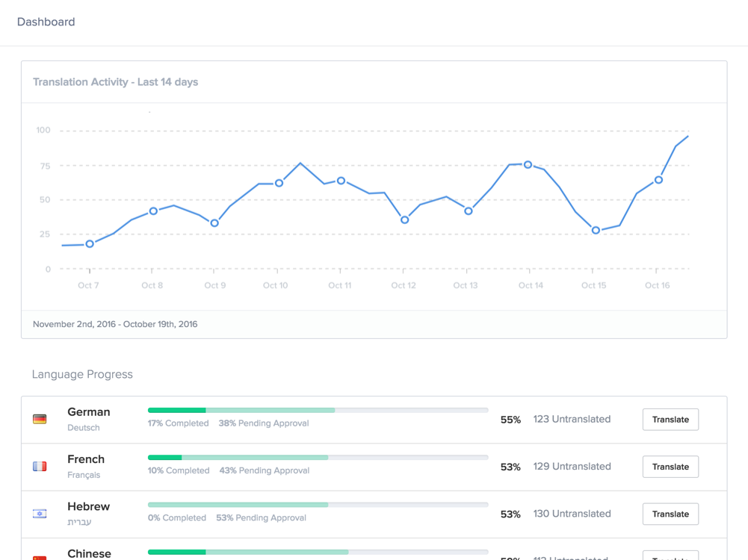Click the Translation Activity panel header
Screen dimensions: 748x560
(x=116, y=82)
